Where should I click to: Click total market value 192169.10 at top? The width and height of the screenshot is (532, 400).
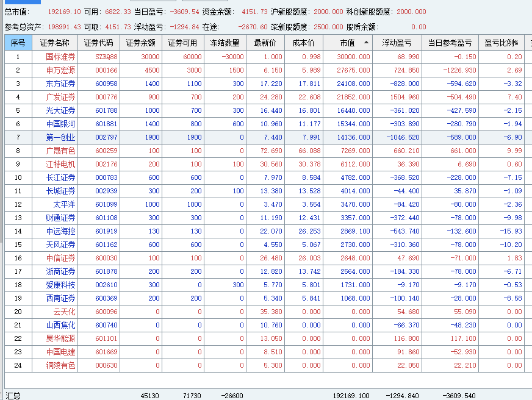tap(64, 12)
